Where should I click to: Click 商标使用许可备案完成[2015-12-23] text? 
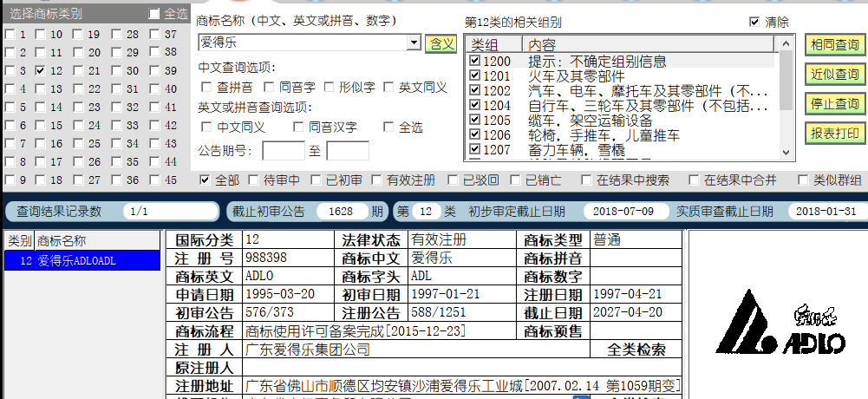click(x=356, y=331)
